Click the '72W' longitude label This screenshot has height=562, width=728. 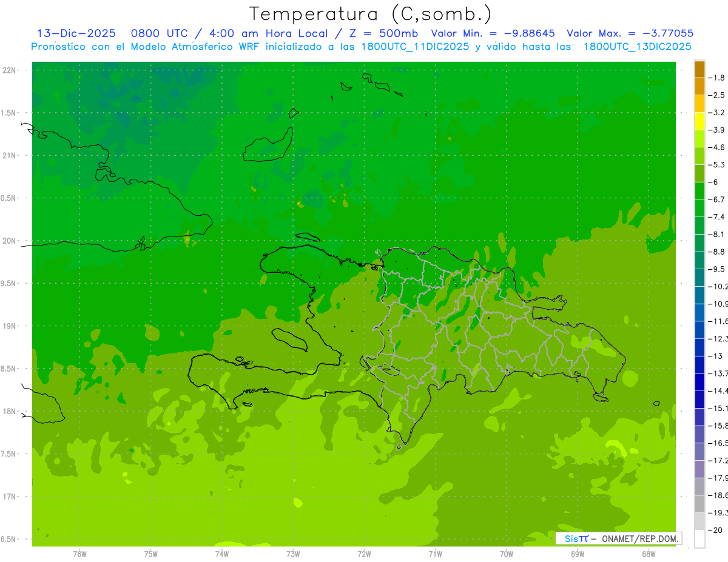(x=364, y=554)
